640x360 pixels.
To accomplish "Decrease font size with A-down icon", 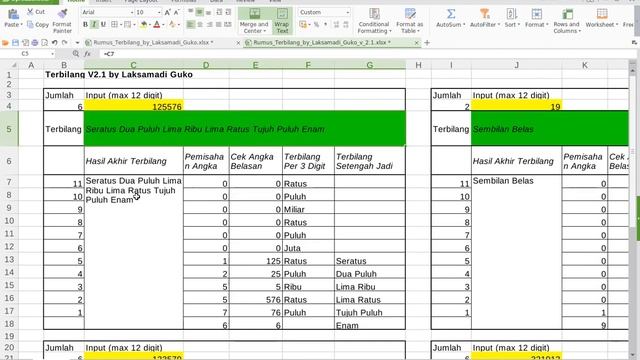I will 177,13.
